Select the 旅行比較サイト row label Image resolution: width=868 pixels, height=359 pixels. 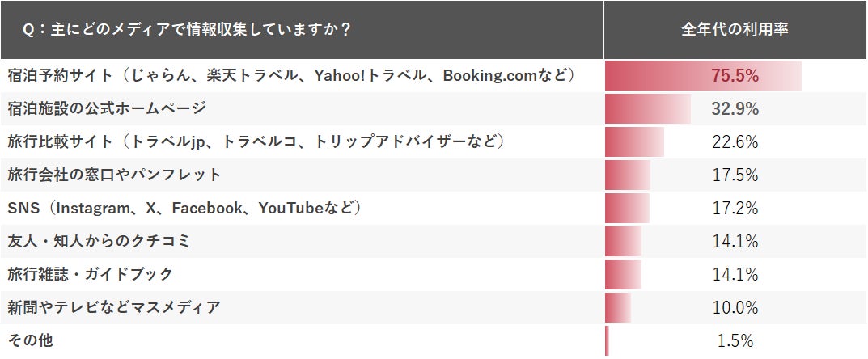coord(256,142)
